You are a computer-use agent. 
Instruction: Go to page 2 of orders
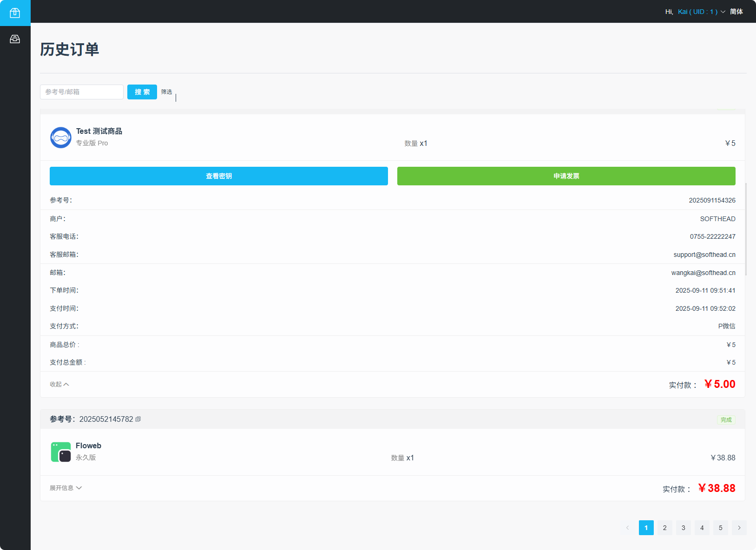click(x=664, y=528)
